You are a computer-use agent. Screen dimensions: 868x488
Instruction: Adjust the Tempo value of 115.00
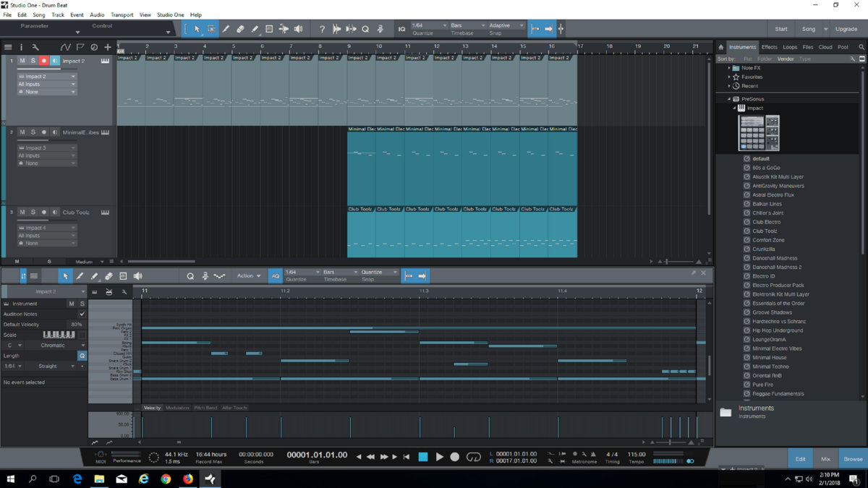(x=635, y=454)
